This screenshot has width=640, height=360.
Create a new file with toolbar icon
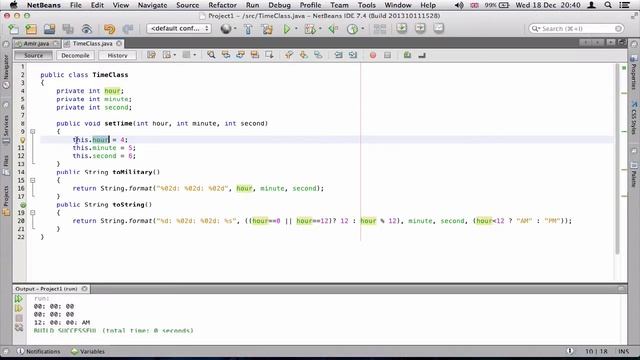[13, 29]
